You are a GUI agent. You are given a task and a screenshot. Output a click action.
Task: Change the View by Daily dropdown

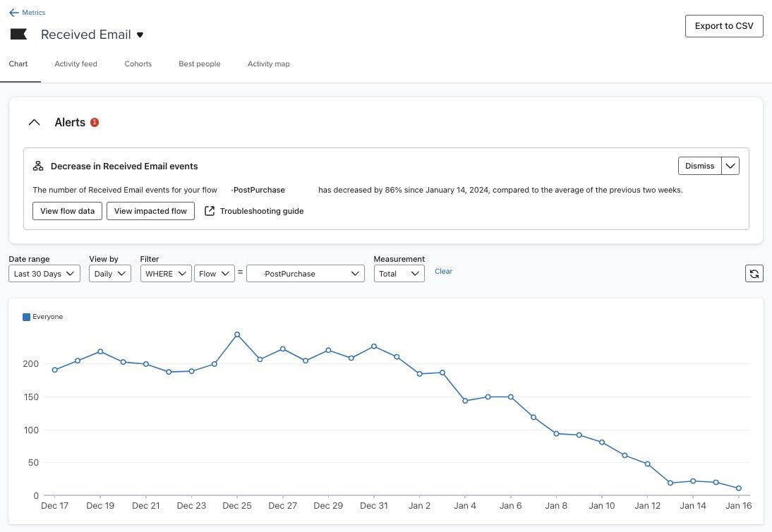(x=109, y=274)
